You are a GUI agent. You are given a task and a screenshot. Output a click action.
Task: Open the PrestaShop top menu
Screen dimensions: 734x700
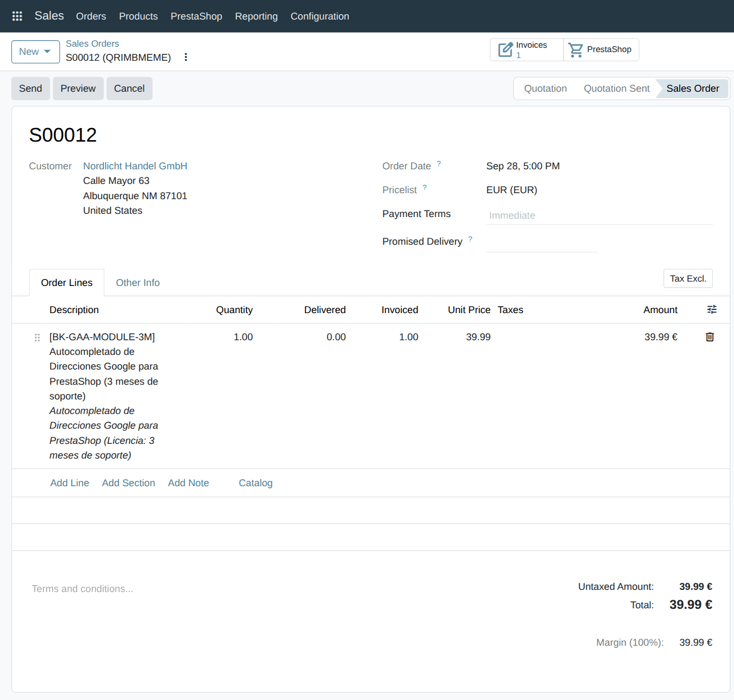tap(197, 16)
